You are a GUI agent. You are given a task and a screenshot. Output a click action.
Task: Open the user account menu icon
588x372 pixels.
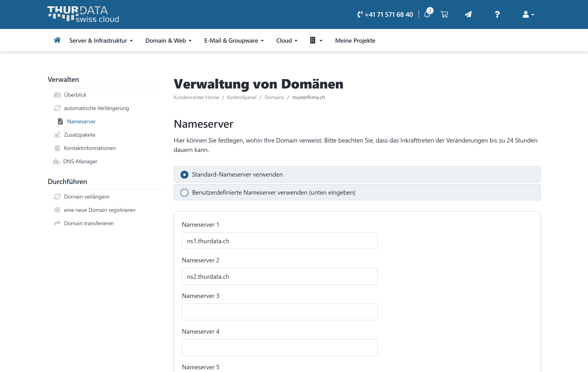(528, 15)
